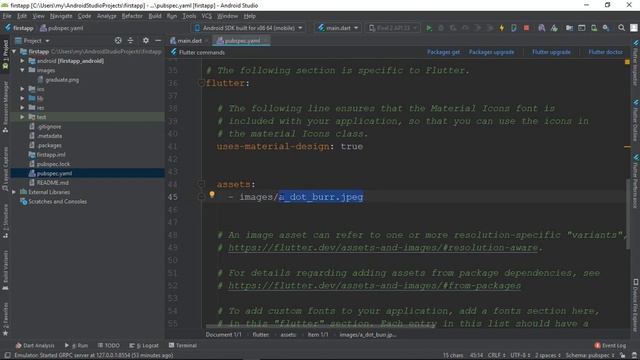
Task: Open the AVD Manager icon in toolbar
Action: click(594, 28)
